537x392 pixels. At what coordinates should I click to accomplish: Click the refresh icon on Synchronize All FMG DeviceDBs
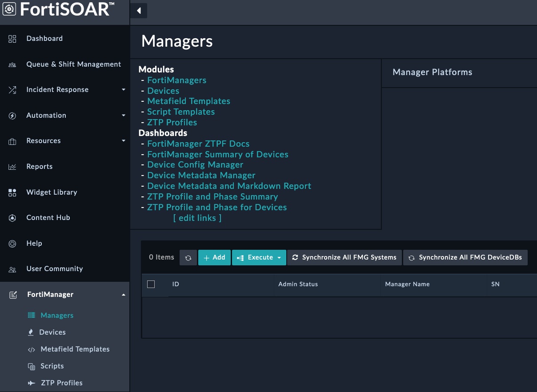[x=412, y=258]
